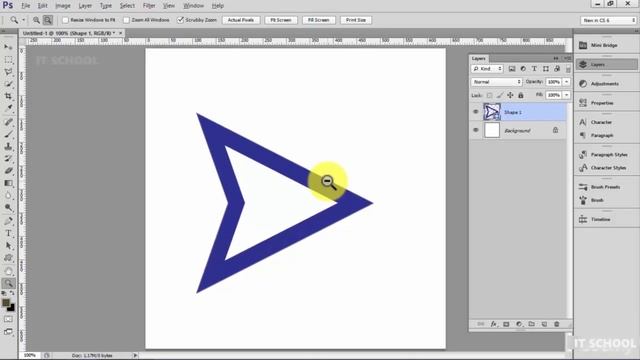
Task: Click the Fit Screen button
Action: [x=281, y=20]
